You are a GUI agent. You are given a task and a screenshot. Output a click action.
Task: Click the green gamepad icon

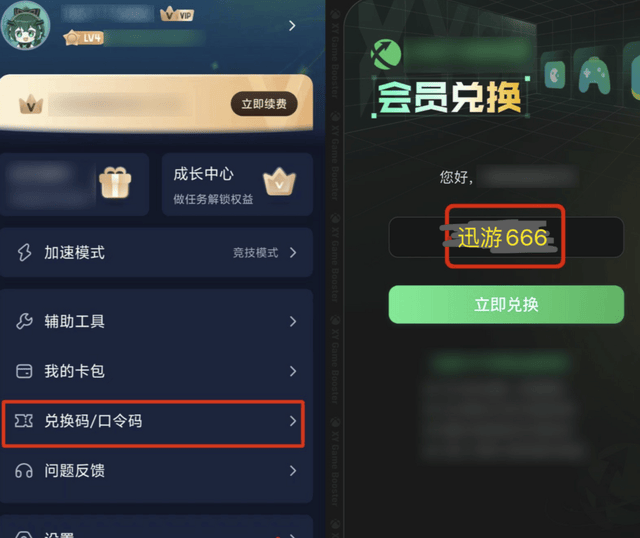[x=594, y=75]
